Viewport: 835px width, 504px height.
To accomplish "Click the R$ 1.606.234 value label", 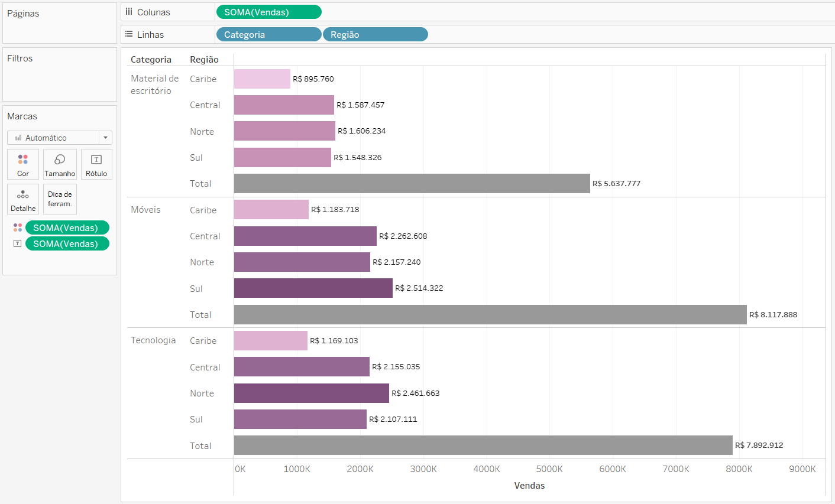I will (x=362, y=131).
